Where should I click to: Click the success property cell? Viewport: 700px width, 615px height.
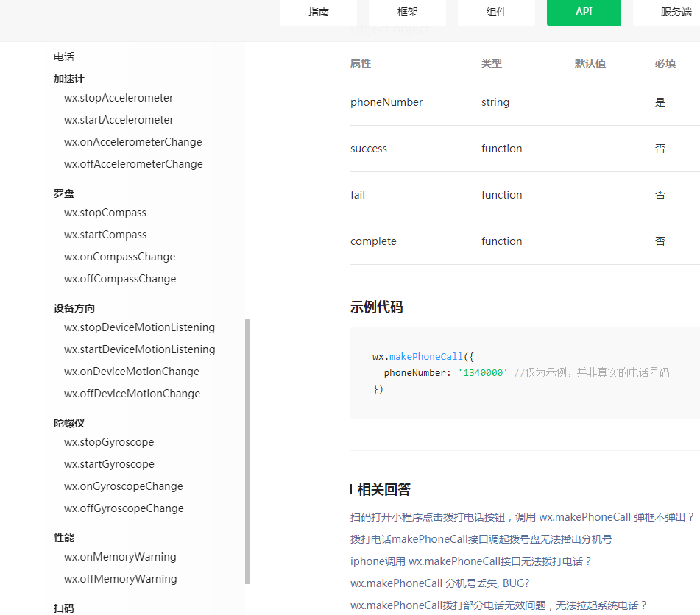[368, 149]
